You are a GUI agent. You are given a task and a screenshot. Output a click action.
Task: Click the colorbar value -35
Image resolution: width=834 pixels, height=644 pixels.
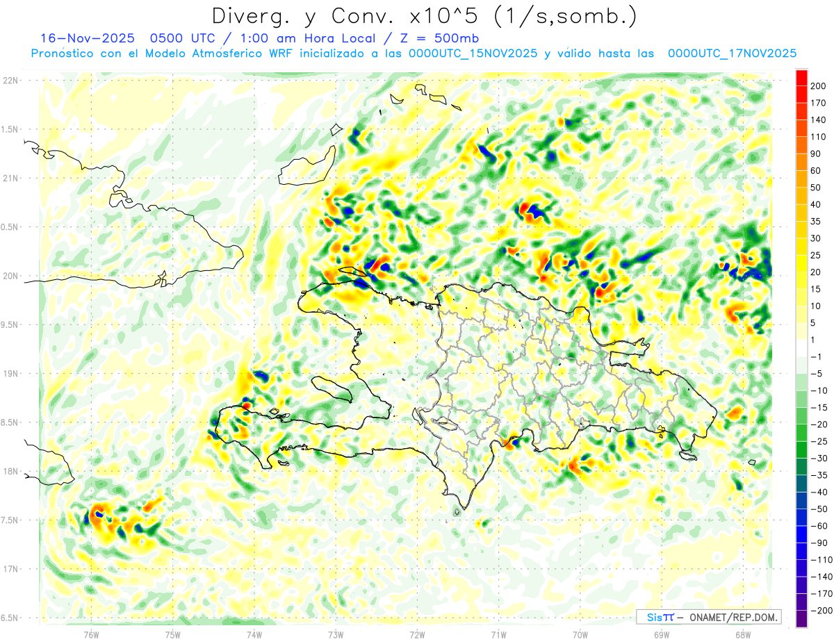click(x=819, y=475)
